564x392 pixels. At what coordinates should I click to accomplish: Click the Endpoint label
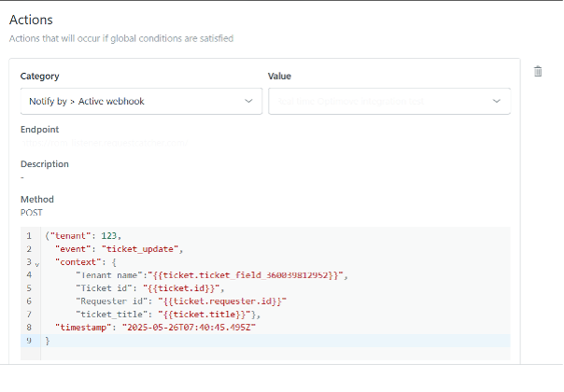[39, 130]
